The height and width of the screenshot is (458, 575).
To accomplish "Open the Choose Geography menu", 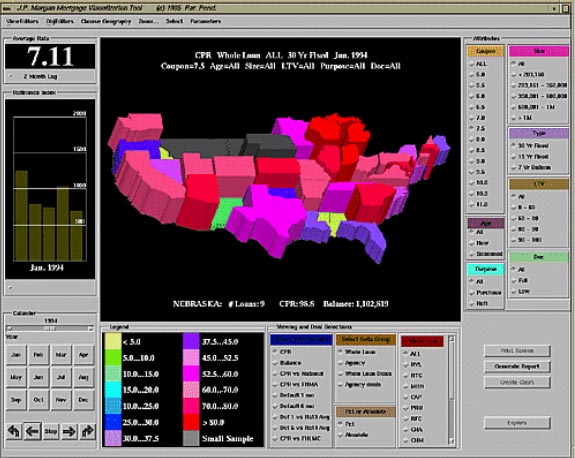I will tap(106, 21).
